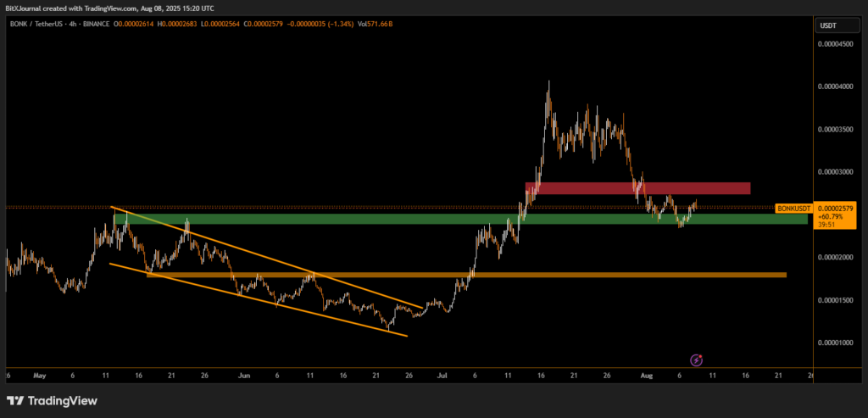This screenshot has width=868, height=418.
Task: Click the Jul label on time axis
Action: [x=442, y=374]
